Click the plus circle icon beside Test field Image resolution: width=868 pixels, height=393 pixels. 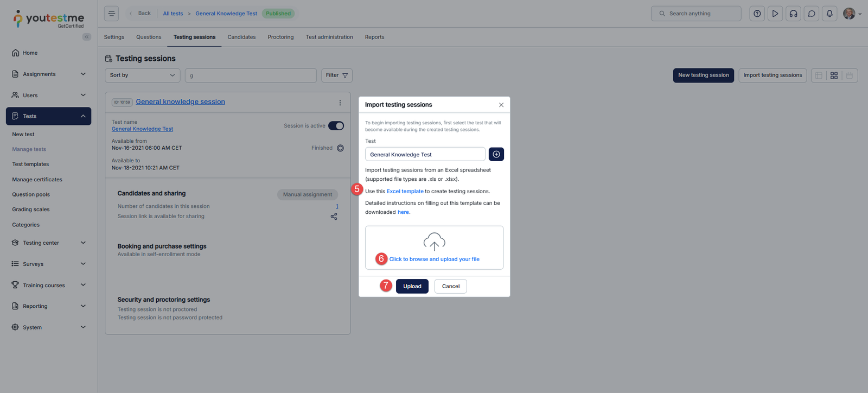click(x=496, y=154)
